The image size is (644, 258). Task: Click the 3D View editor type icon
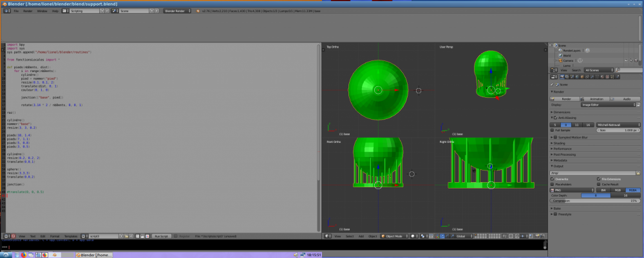coord(327,237)
